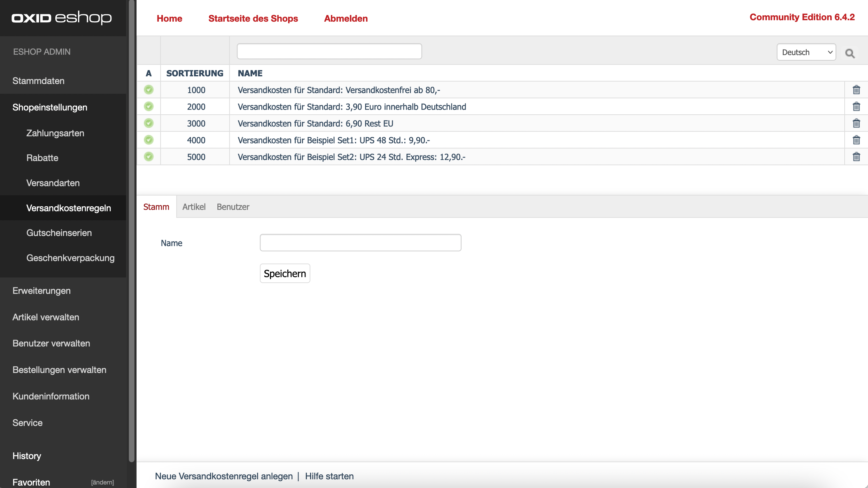This screenshot has height=488, width=868.
Task: Click trash icon for the 3,90 Euro Deutschland rule
Action: click(856, 107)
